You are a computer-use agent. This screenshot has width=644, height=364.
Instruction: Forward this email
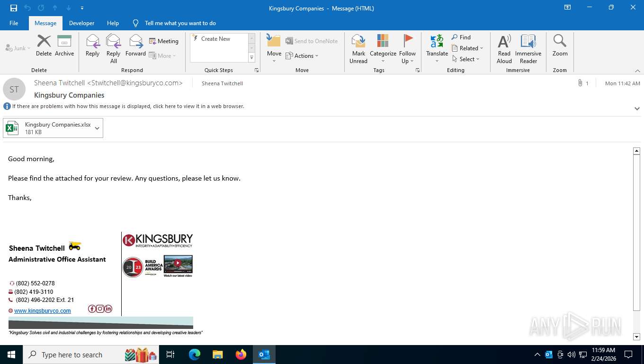[135, 45]
